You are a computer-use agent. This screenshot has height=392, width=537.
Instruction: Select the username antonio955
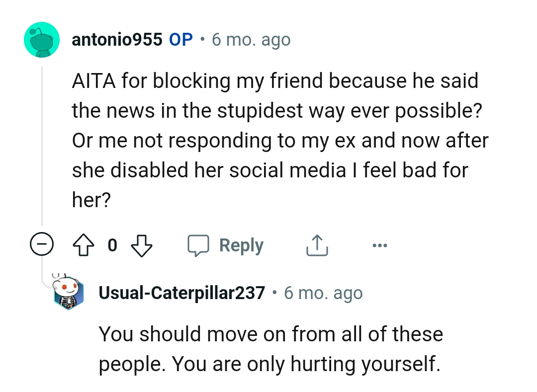[117, 39]
